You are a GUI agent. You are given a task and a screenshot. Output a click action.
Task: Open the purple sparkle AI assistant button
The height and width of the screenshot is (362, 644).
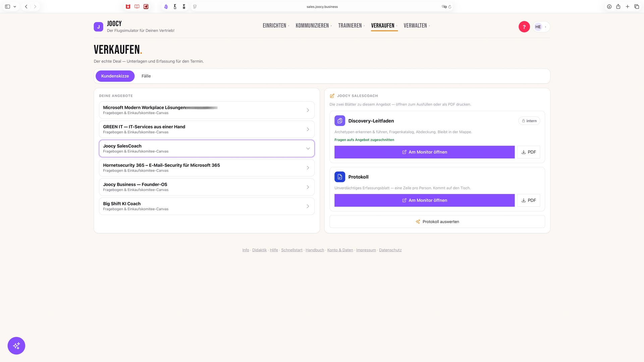coord(16,346)
